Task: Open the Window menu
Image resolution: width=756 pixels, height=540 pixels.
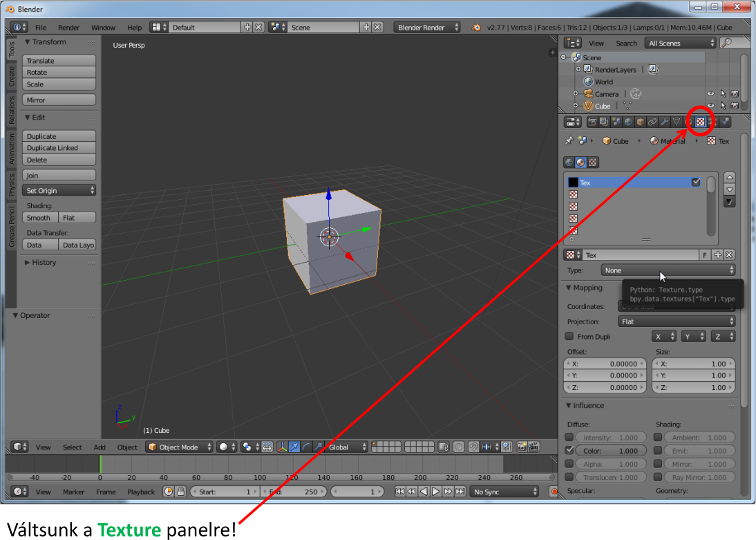Action: (103, 28)
